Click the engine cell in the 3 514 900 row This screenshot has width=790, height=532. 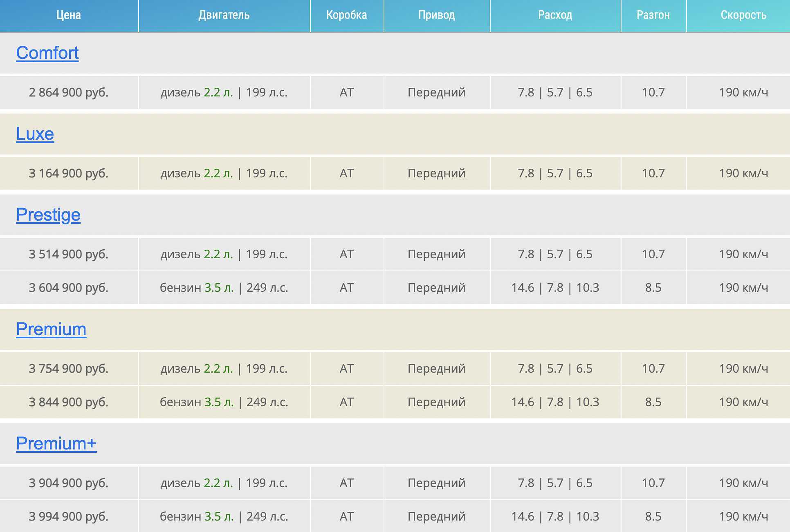(224, 254)
